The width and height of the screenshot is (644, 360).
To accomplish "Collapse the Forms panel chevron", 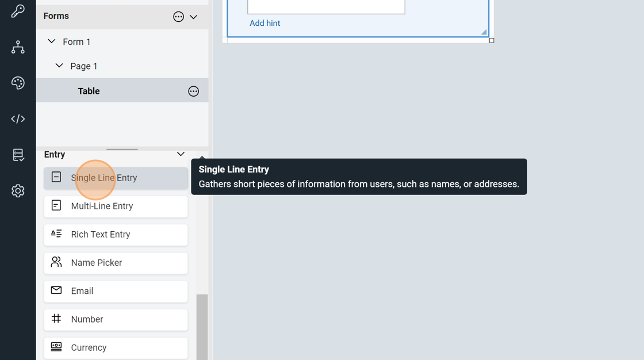I will [x=194, y=17].
